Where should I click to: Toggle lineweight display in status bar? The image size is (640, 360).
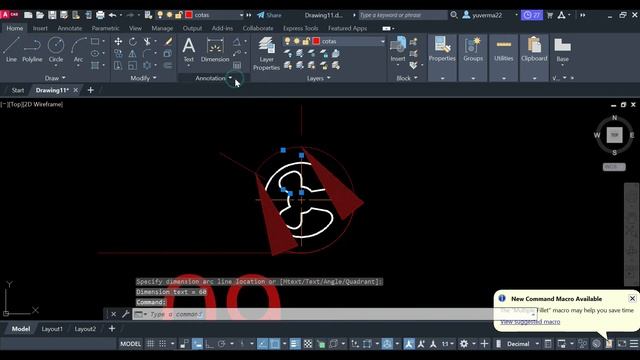click(295, 344)
